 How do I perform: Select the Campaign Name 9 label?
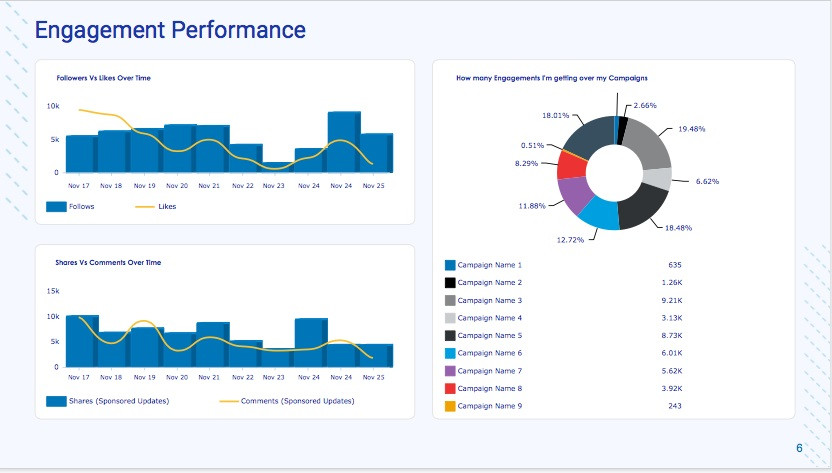coord(490,406)
